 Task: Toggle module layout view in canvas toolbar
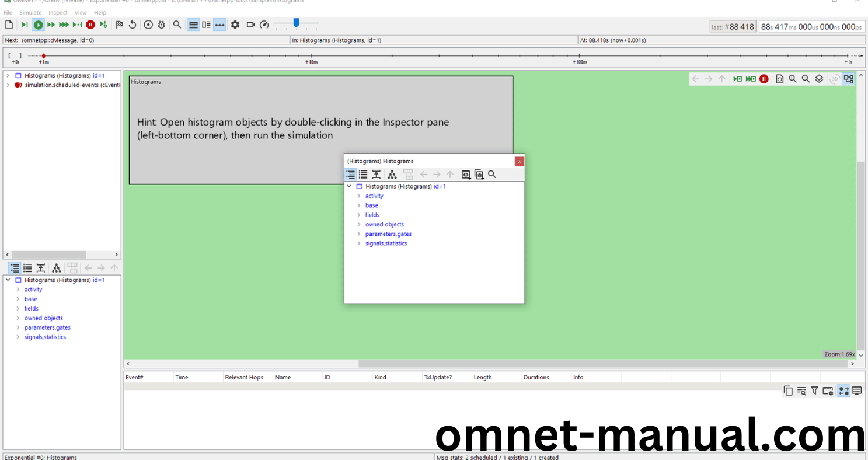[849, 79]
